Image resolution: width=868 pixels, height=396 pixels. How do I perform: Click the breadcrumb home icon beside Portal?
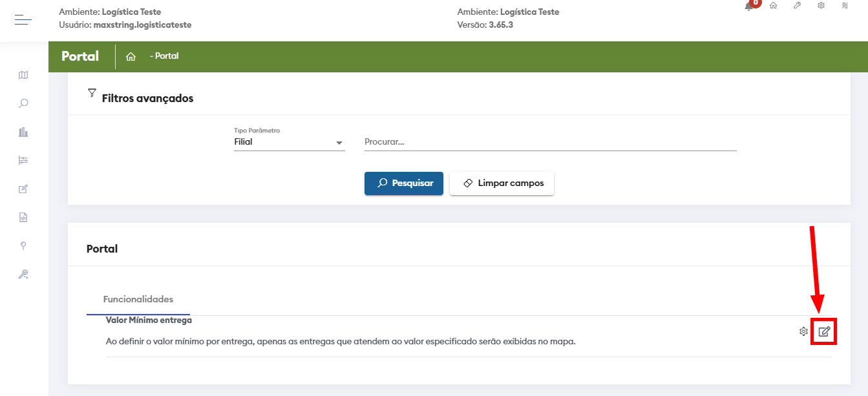click(x=131, y=57)
